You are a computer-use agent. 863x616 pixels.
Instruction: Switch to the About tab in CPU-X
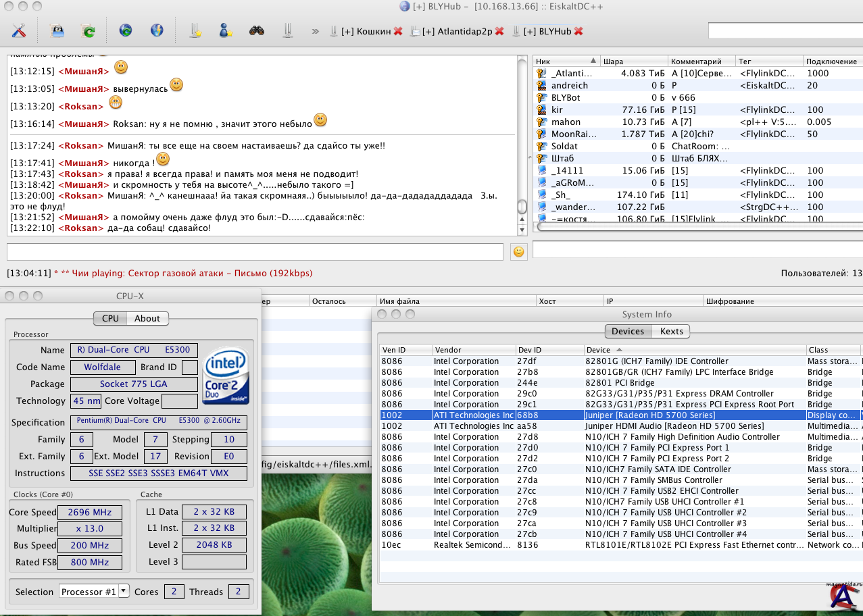(x=147, y=318)
